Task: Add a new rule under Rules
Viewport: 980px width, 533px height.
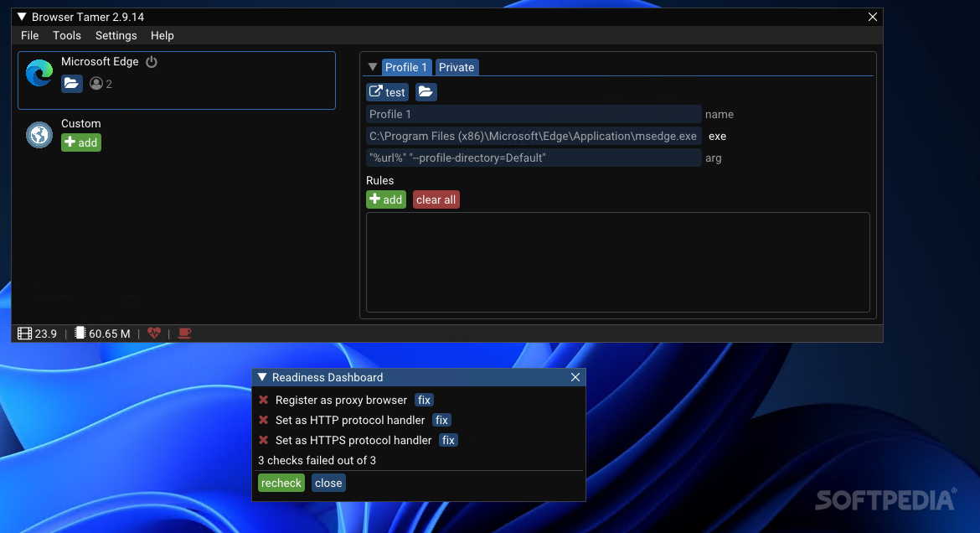Action: [x=386, y=199]
